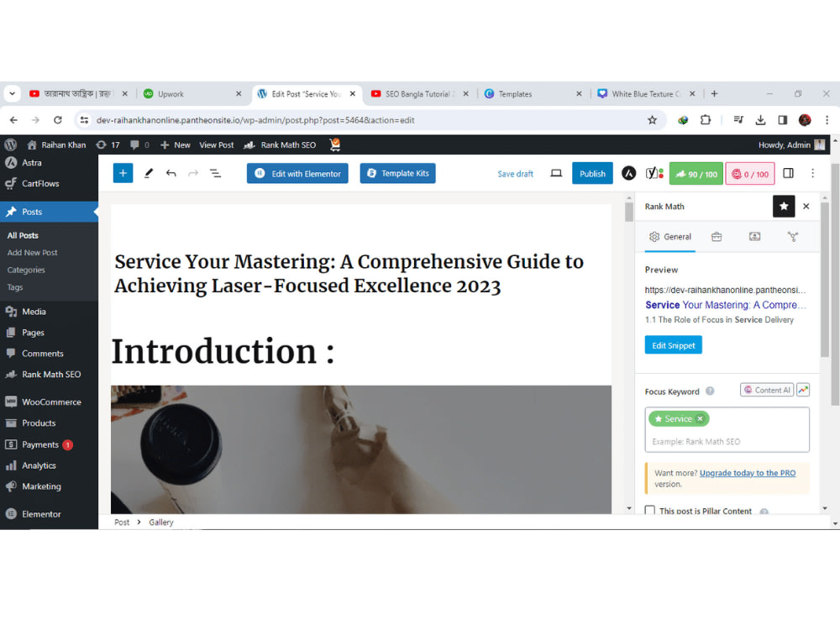The width and height of the screenshot is (840, 630).
Task: Undo the last editor change
Action: [x=171, y=173]
